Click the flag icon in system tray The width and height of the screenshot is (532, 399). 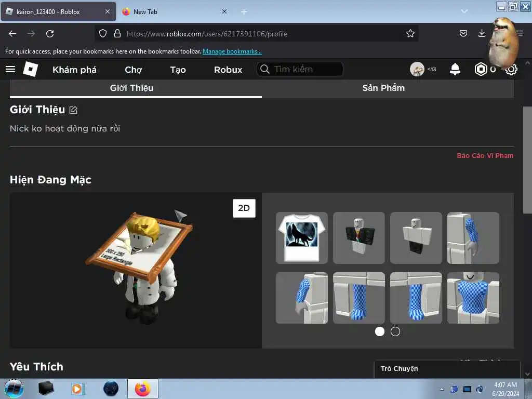(x=454, y=389)
